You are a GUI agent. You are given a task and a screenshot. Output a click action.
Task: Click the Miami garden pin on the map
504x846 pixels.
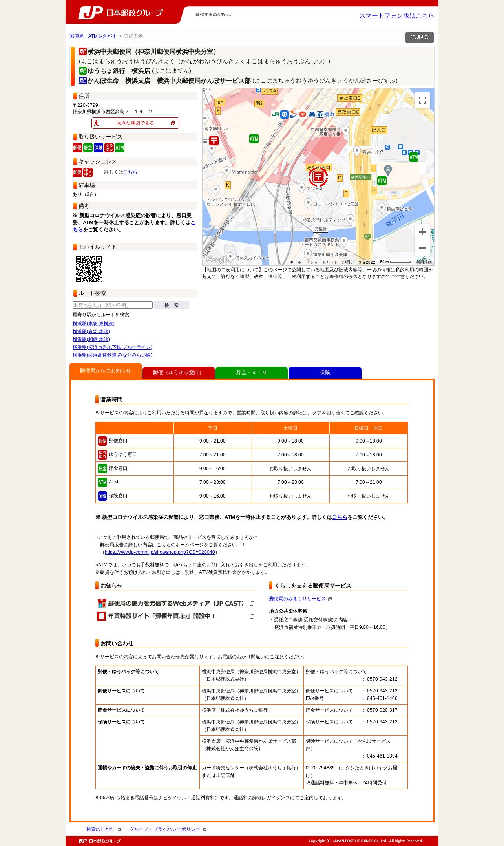pos(226,171)
